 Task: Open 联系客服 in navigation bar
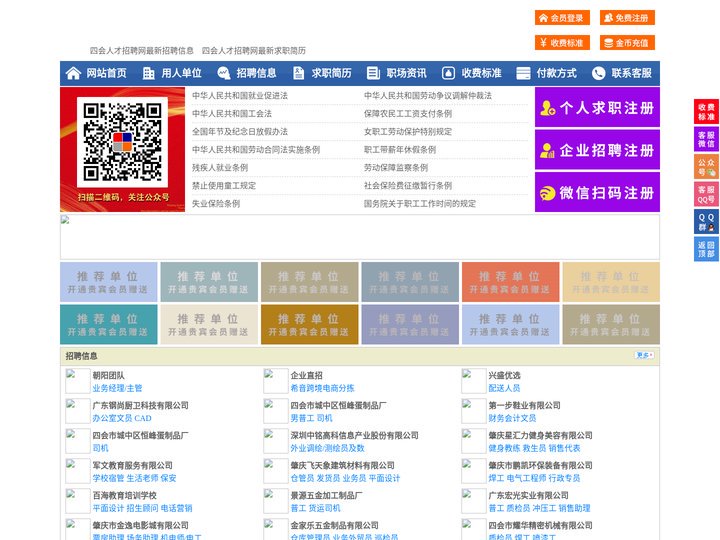[x=631, y=73]
